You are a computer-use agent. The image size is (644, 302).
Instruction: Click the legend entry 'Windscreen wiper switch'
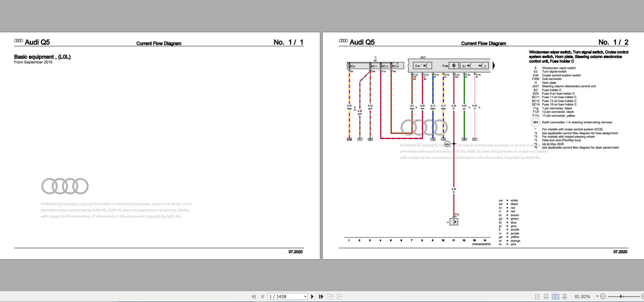(x=559, y=68)
